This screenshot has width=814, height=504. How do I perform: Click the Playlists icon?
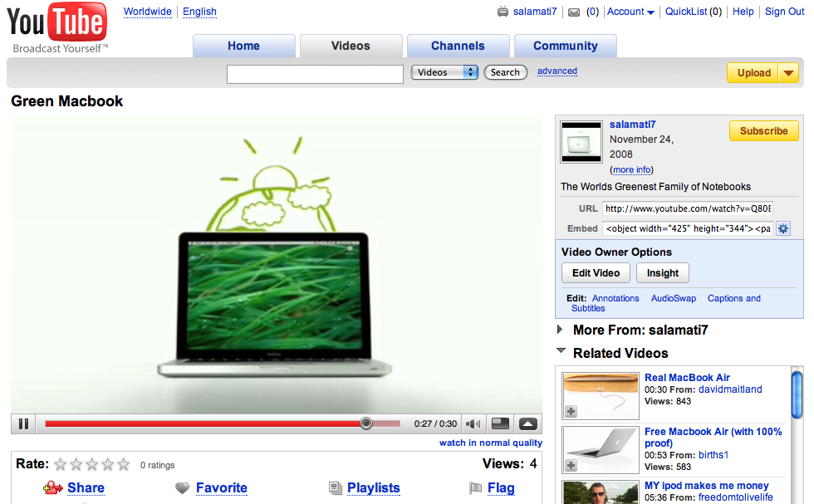(x=336, y=488)
